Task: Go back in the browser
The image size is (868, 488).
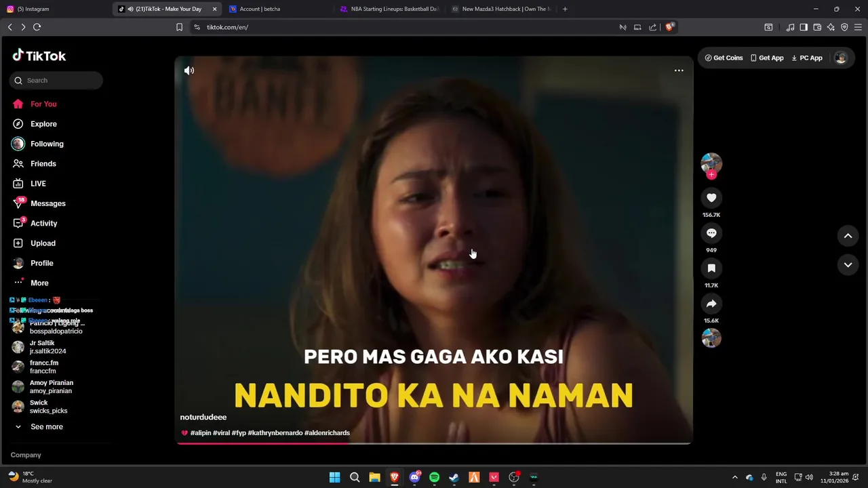Action: click(9, 27)
